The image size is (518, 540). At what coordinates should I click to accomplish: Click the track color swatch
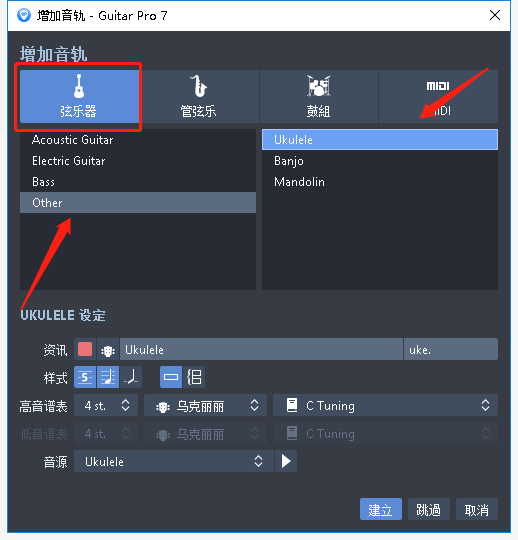pyautogui.click(x=85, y=349)
